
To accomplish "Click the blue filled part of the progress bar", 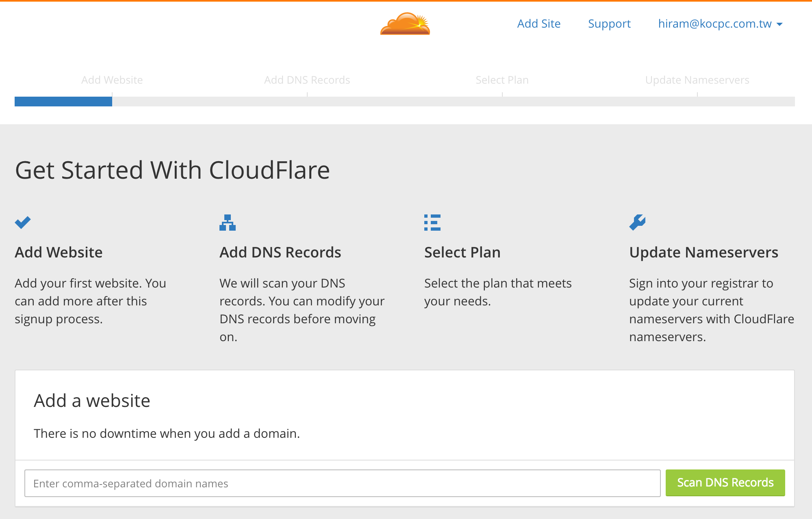I will coord(63,102).
